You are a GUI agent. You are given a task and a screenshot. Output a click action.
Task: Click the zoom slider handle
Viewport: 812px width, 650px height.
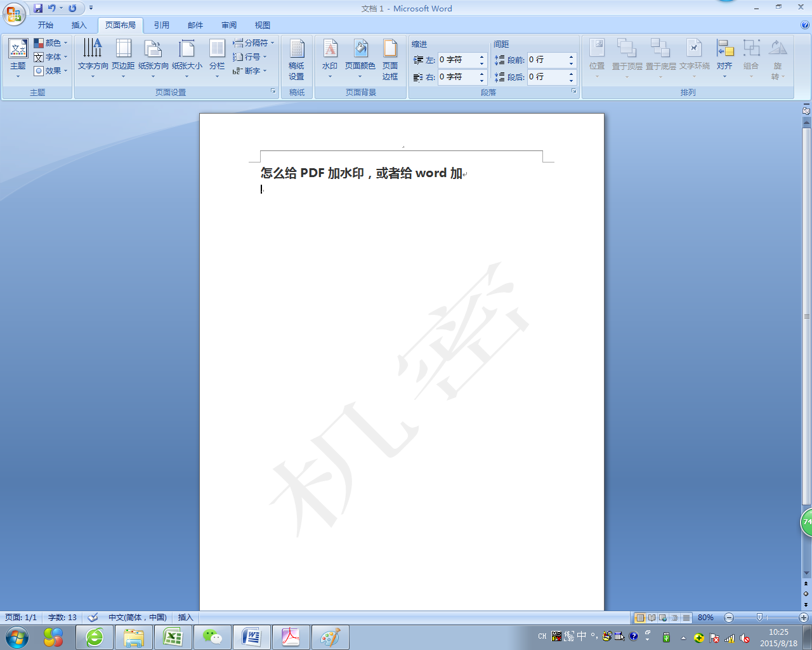[759, 618]
